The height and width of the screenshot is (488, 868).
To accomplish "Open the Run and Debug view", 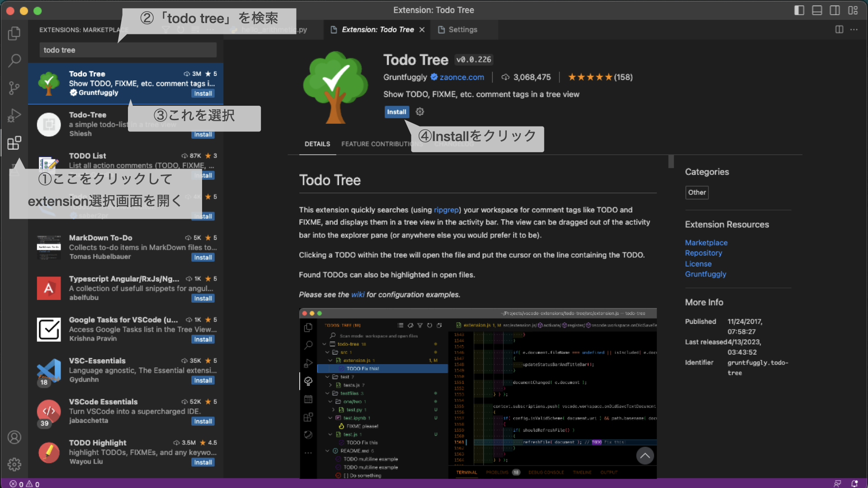I will tap(14, 115).
